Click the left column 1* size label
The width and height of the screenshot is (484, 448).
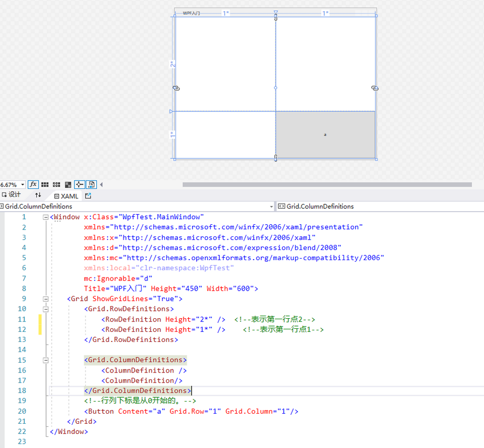pos(226,13)
